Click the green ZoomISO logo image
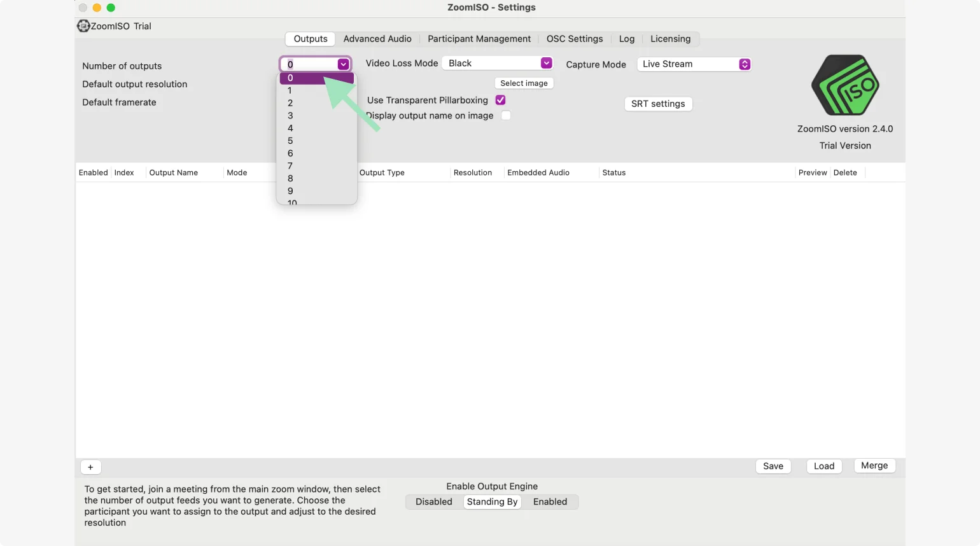This screenshot has width=980, height=546. pyautogui.click(x=845, y=85)
